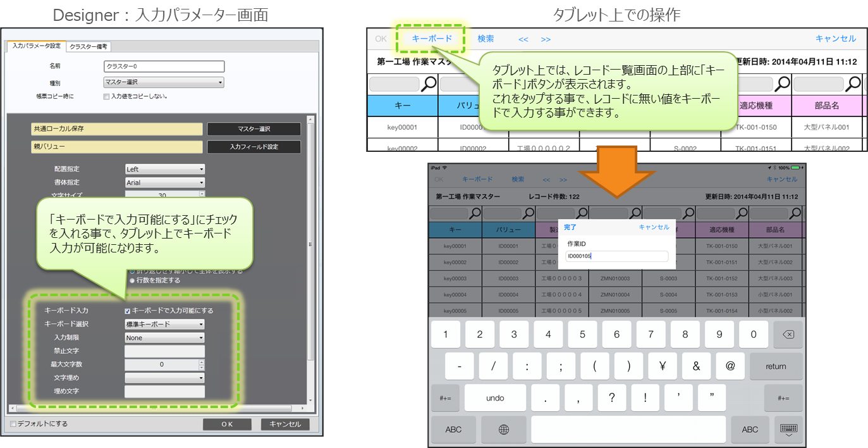The width and height of the screenshot is (868, 448).
Task: Tap the >> next page arrows in top toolbar
Action: 546,39
